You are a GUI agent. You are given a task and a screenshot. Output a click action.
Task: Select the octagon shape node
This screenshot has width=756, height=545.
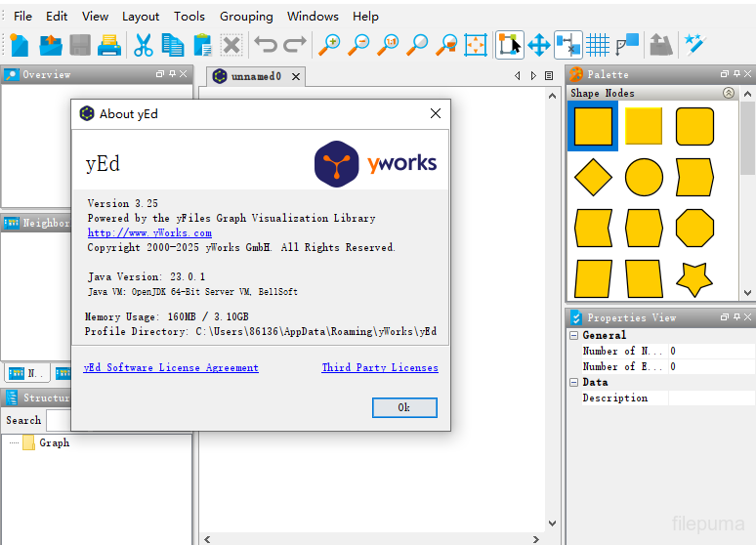click(x=694, y=229)
